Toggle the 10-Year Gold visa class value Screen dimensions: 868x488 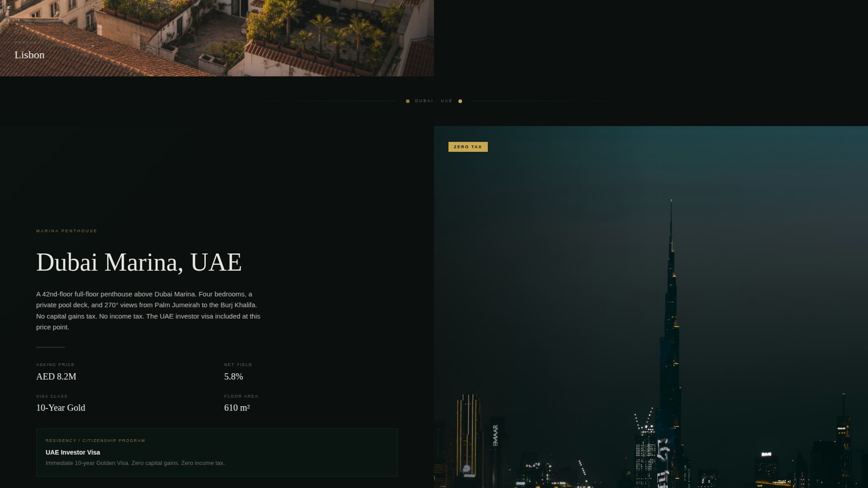pyautogui.click(x=61, y=408)
